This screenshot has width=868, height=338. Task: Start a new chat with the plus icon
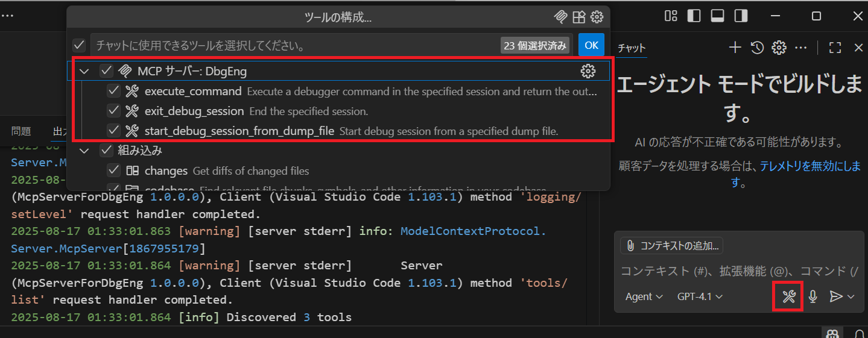[x=735, y=48]
